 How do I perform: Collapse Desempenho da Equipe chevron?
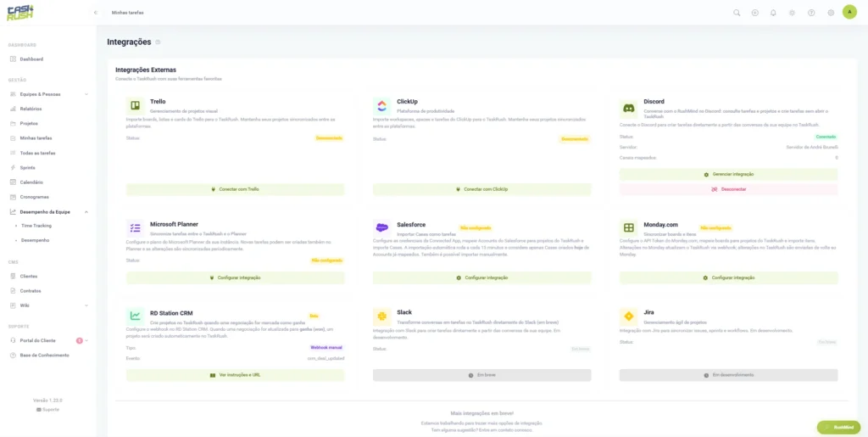tap(86, 211)
